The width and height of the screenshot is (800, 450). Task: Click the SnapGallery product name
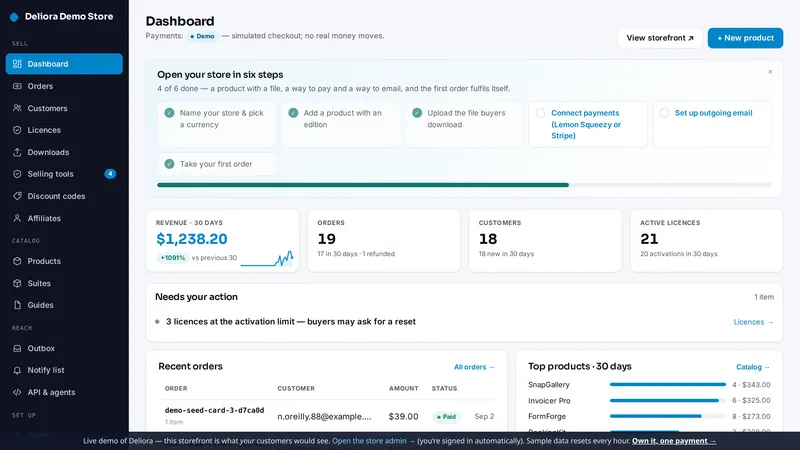click(x=548, y=385)
